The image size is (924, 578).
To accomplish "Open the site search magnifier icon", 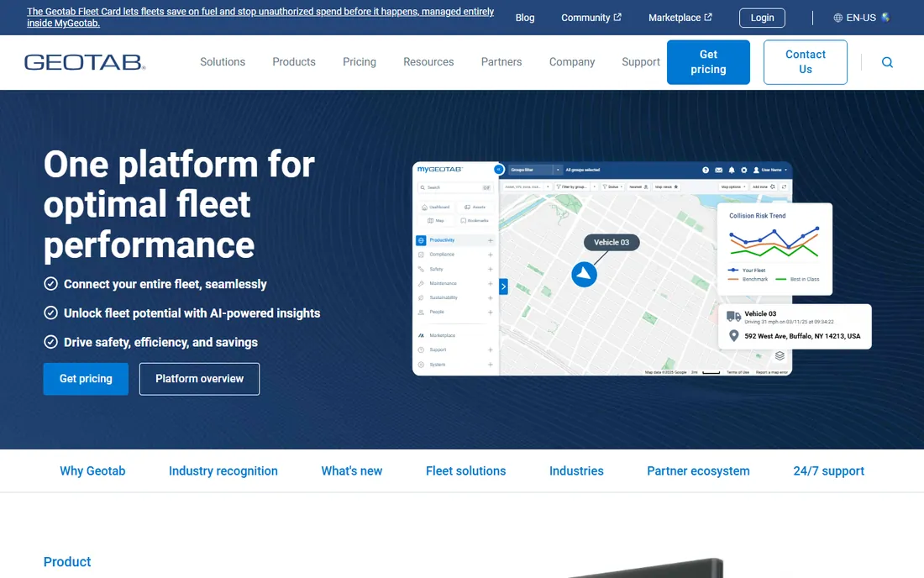I will pos(887,62).
